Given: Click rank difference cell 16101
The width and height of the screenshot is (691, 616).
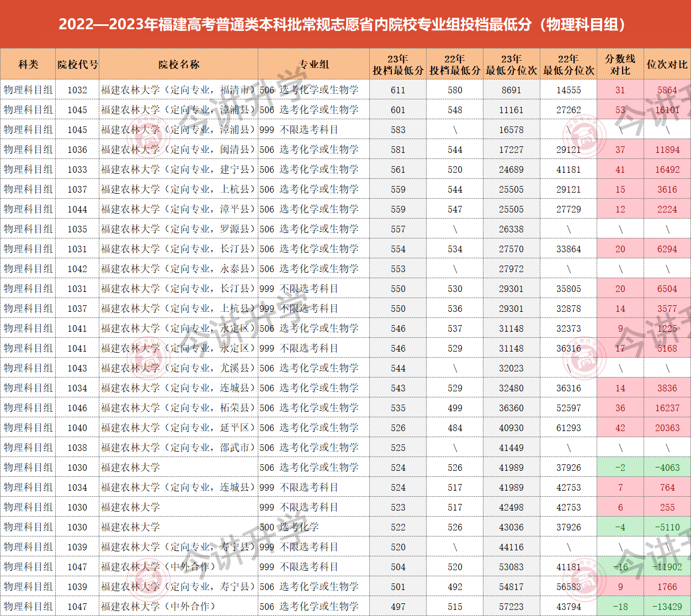Looking at the screenshot, I should [667, 110].
